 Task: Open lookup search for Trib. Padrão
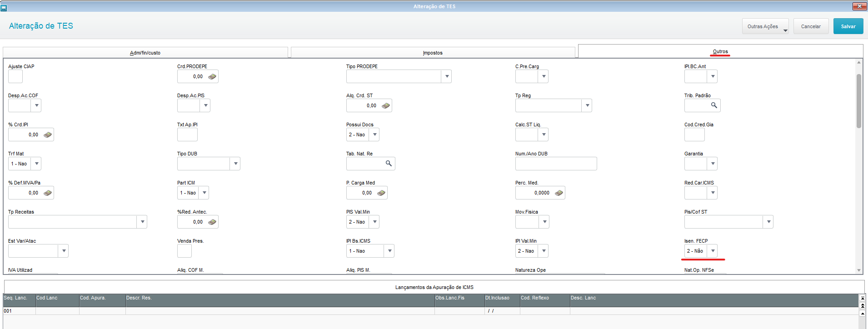[x=714, y=105]
